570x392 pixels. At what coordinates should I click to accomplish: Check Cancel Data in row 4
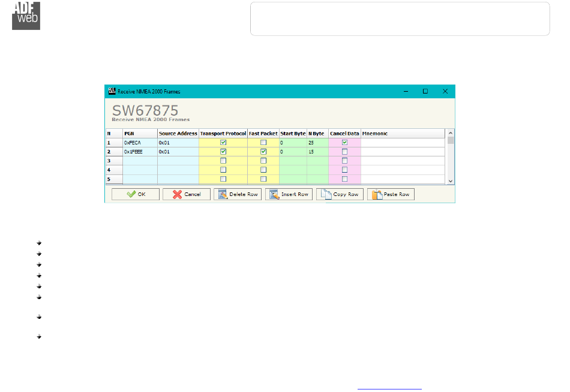[x=344, y=170]
